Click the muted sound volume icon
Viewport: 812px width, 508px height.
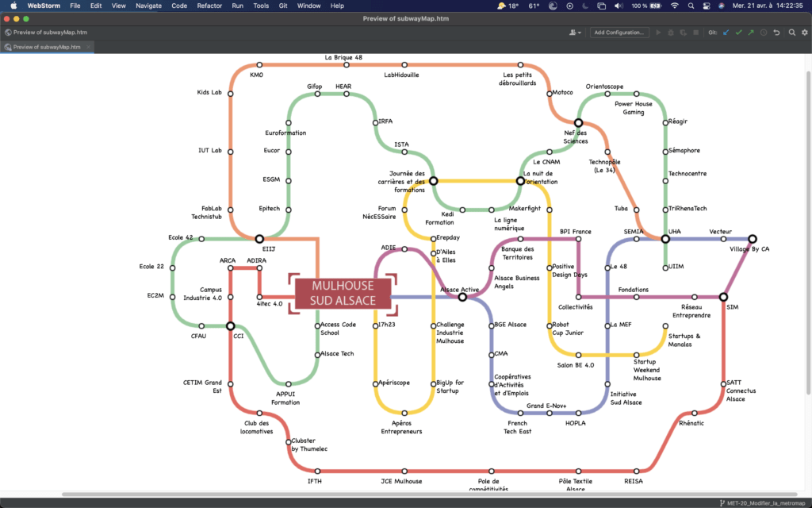pyautogui.click(x=619, y=6)
